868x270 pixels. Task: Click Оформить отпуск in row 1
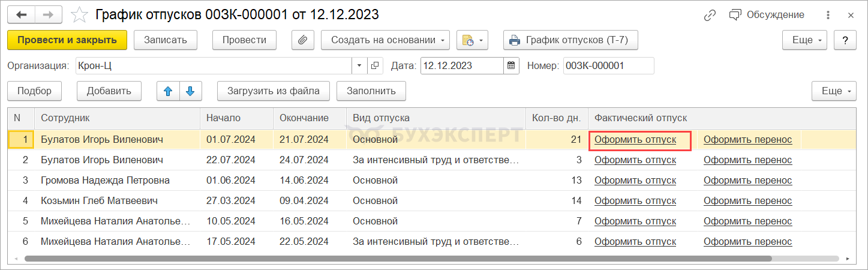(635, 140)
